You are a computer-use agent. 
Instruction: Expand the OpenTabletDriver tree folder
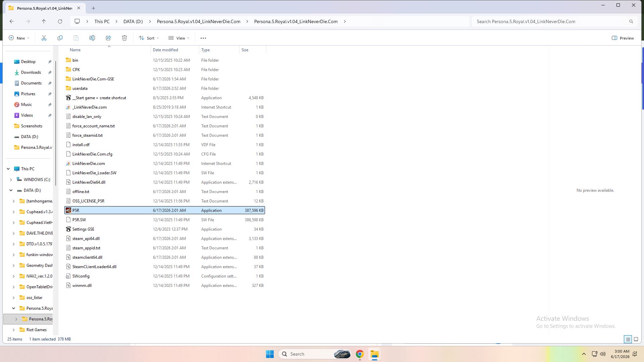14,287
